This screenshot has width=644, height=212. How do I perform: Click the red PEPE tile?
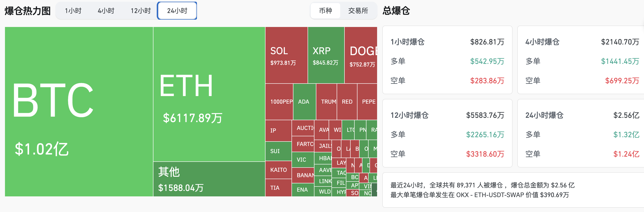[367, 102]
